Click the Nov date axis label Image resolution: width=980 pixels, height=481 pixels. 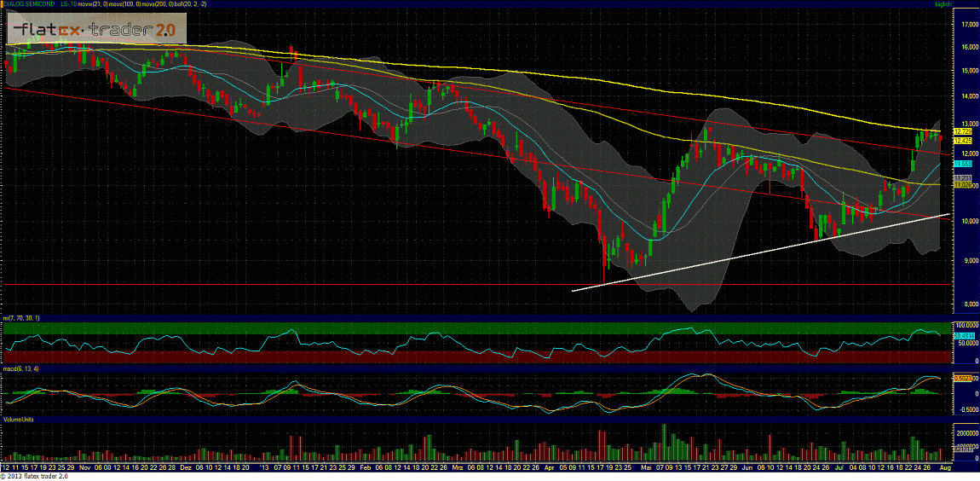tap(85, 467)
